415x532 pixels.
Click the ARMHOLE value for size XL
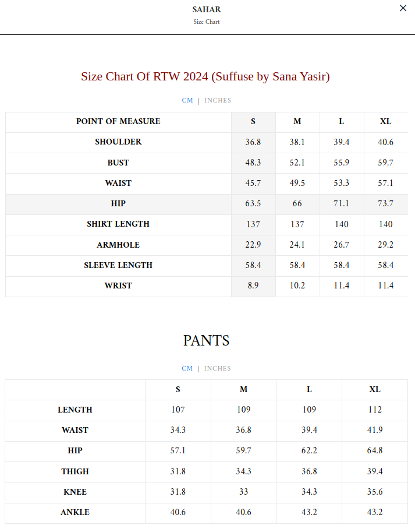(386, 245)
